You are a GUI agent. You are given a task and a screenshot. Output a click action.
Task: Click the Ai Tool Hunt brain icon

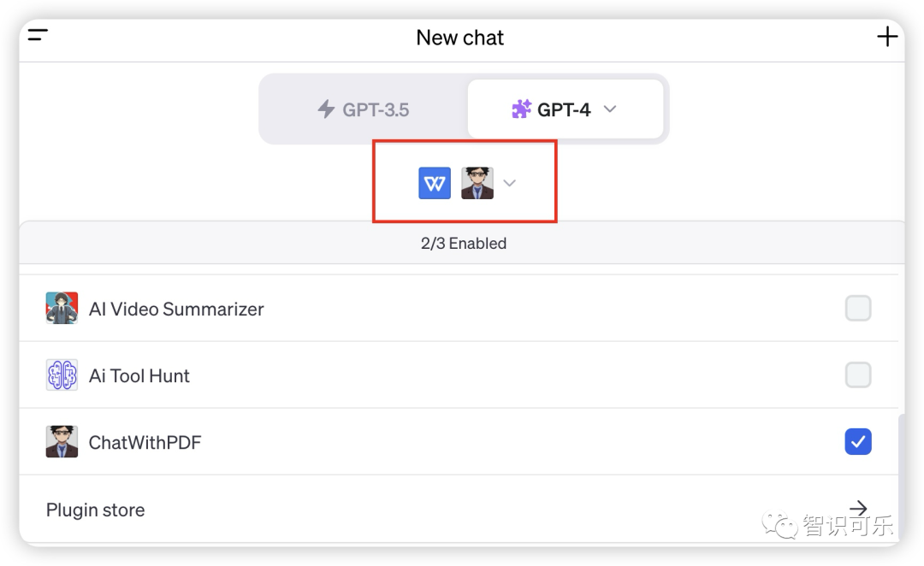point(62,375)
